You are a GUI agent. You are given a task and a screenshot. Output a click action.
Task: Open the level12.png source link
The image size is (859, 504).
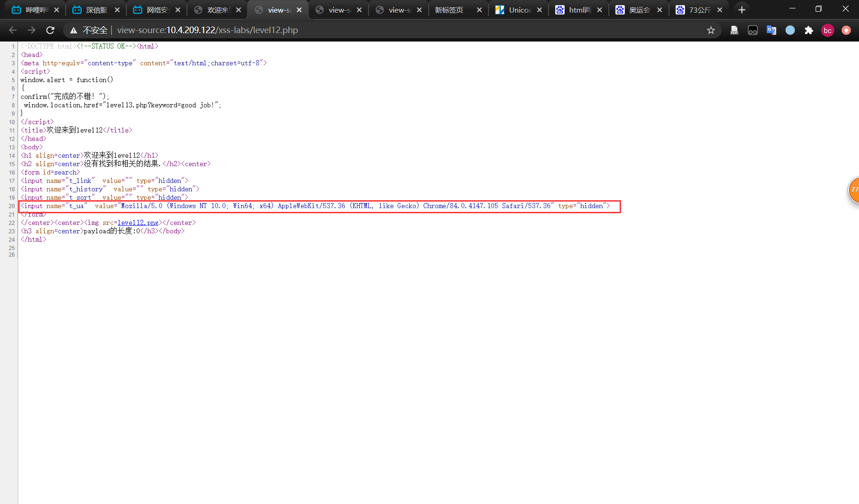pyautogui.click(x=138, y=223)
